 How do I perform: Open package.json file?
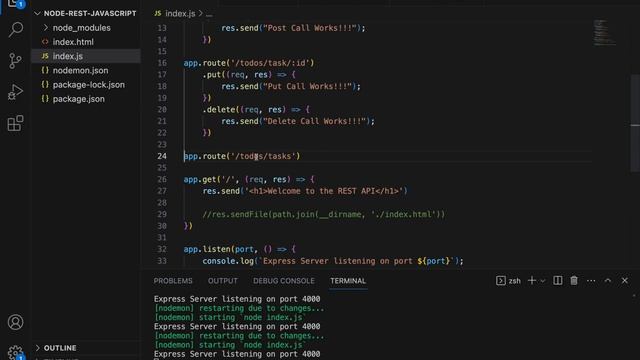[86, 99]
